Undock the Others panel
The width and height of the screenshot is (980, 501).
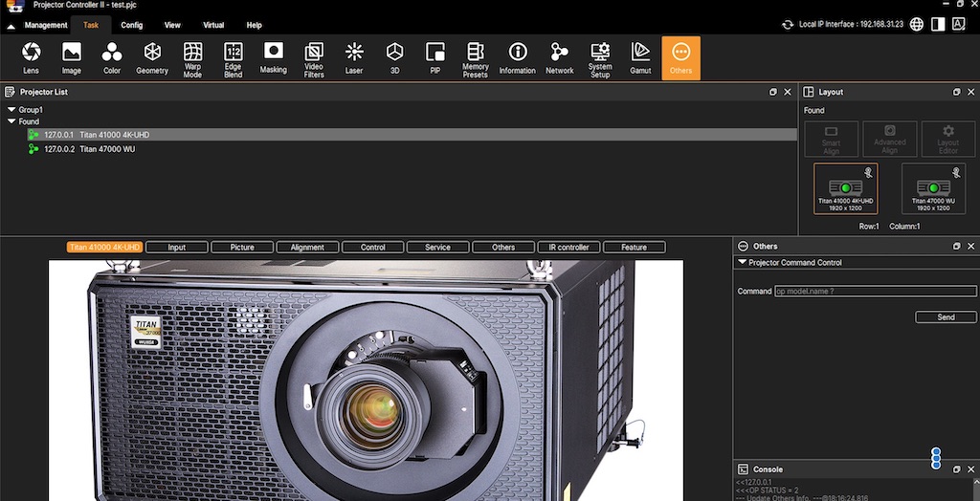pos(956,246)
